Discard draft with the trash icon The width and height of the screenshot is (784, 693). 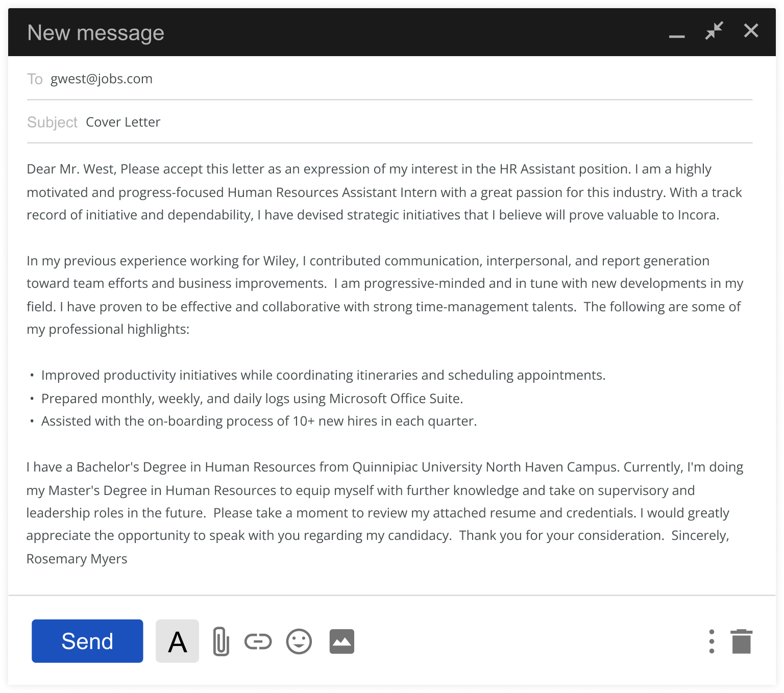(742, 641)
